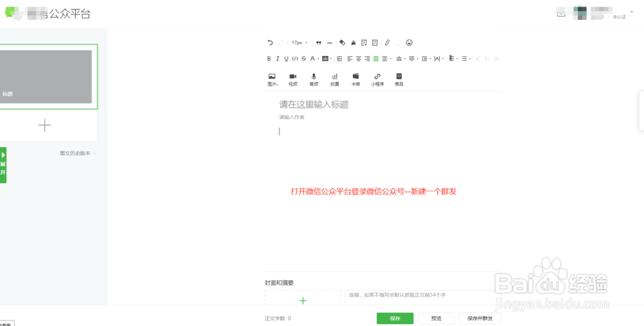Image resolution: width=644 pixels, height=326 pixels.
Task: Align text left
Action: click(x=350, y=59)
